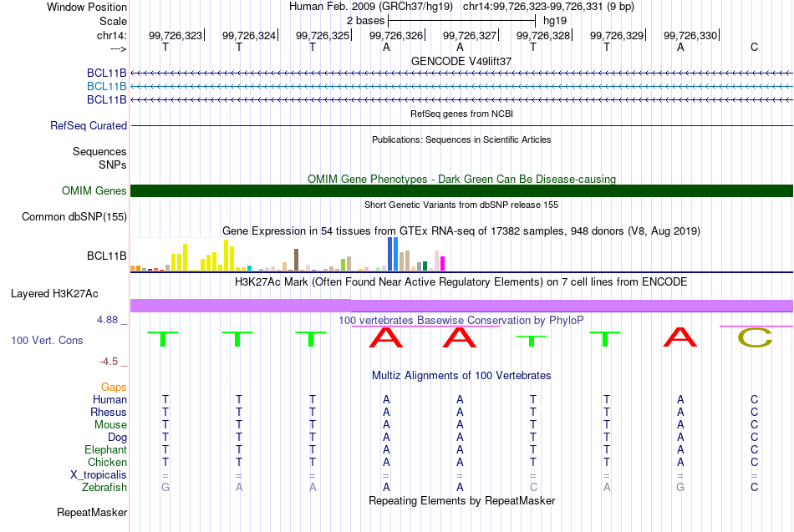Click the Human species row label
Image resolution: width=794 pixels, height=532 pixels.
pos(109,400)
